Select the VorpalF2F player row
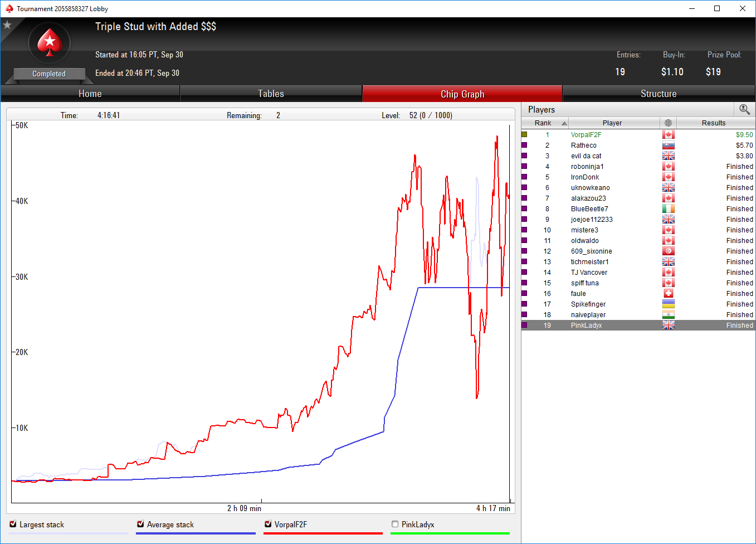756x544 pixels. pyautogui.click(x=638, y=134)
